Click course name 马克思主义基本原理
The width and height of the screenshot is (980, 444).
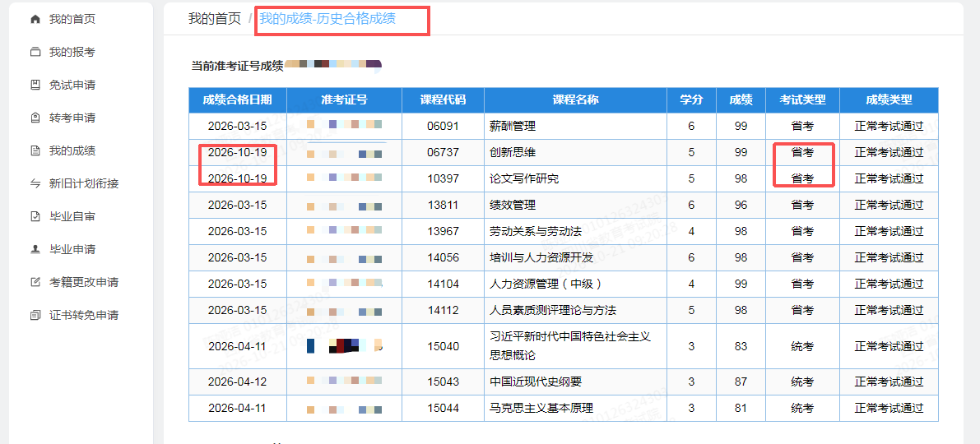coord(541,408)
